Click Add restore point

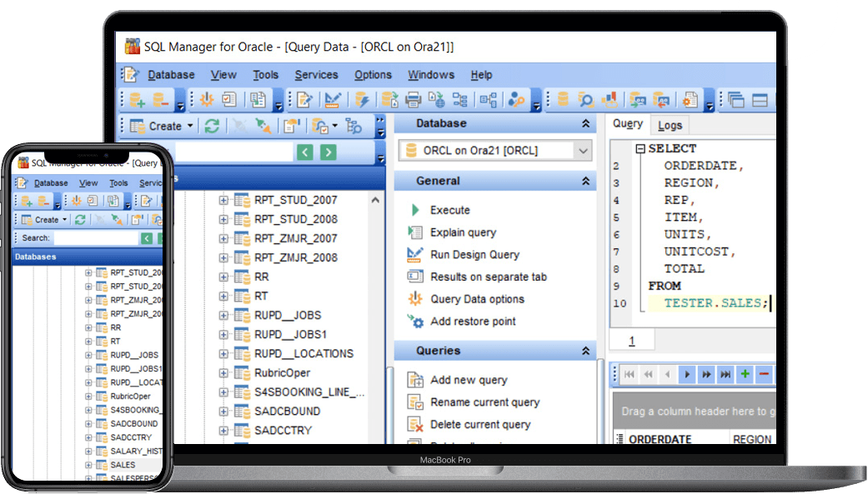point(473,322)
